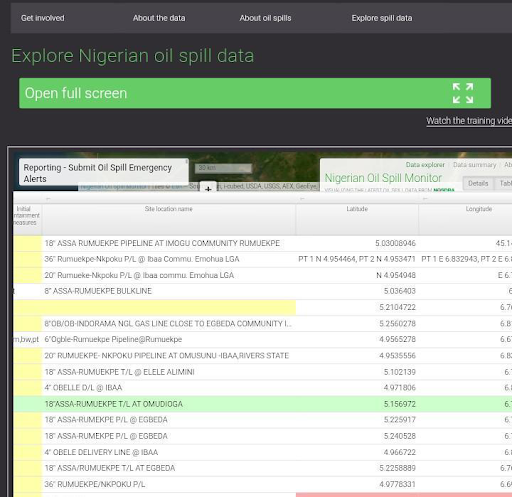512x497 pixels.
Task: Open the Data explorer link
Action: click(x=425, y=165)
